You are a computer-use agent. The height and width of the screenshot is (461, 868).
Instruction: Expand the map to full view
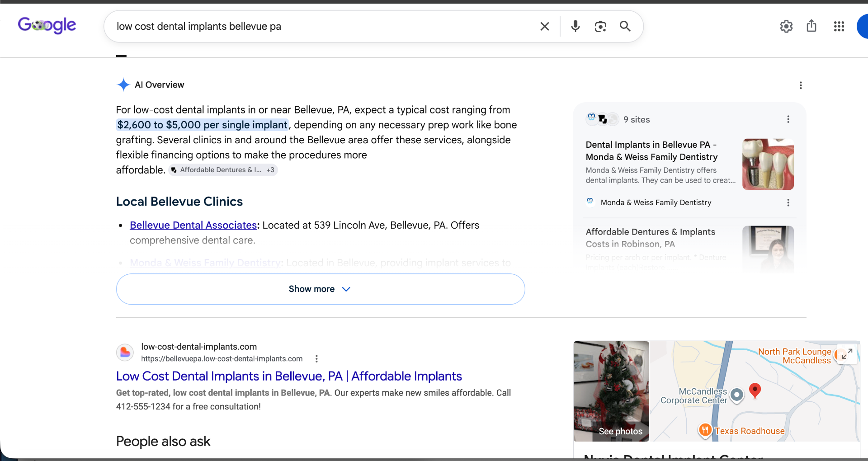pos(847,354)
